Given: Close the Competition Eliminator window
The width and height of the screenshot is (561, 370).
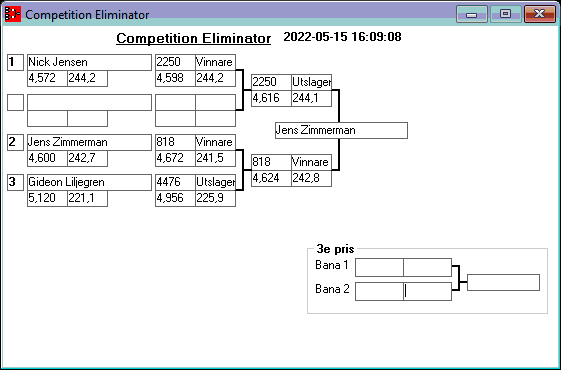Looking at the screenshot, I should [540, 14].
